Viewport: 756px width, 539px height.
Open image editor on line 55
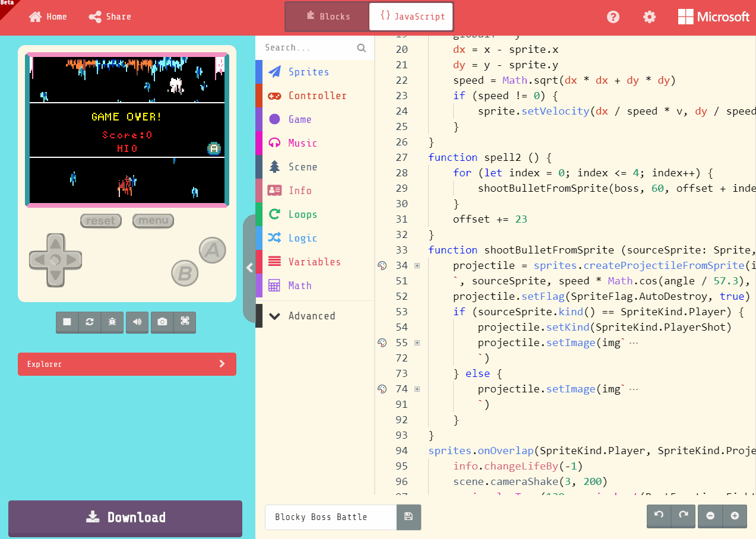382,343
